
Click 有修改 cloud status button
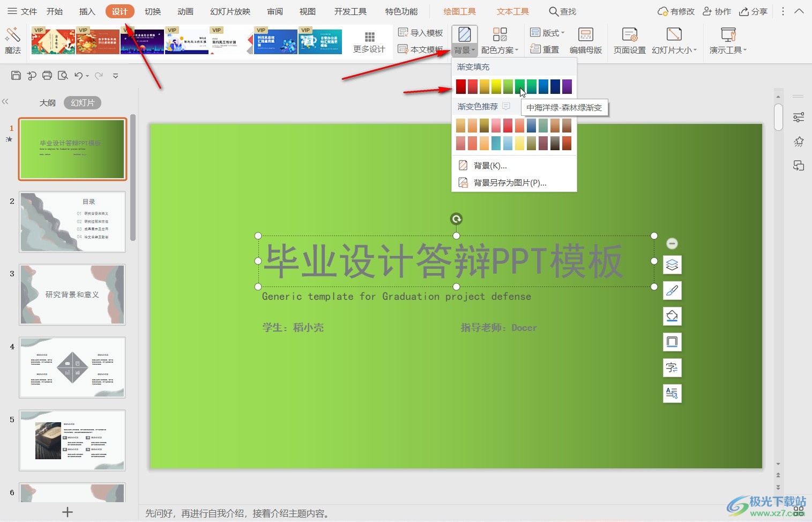click(x=676, y=11)
